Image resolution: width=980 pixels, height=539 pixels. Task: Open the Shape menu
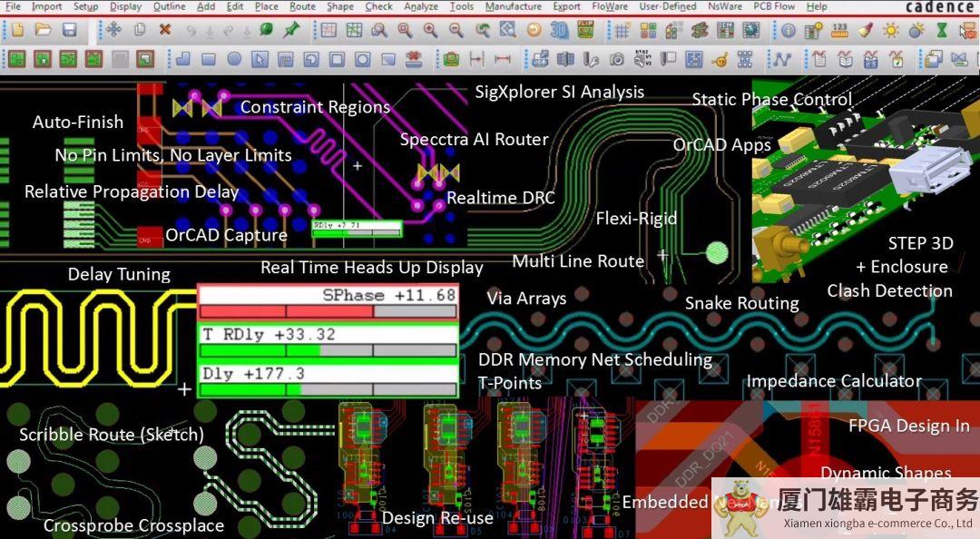[x=340, y=6]
